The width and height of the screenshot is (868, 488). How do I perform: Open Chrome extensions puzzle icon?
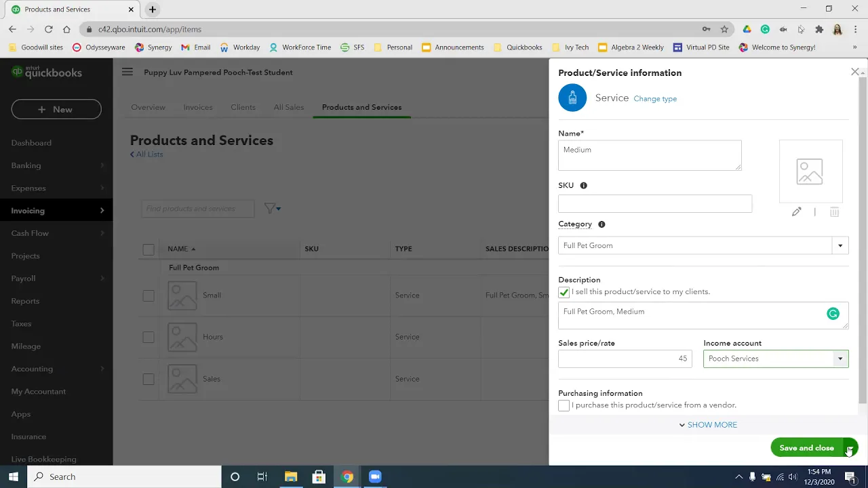pyautogui.click(x=819, y=29)
